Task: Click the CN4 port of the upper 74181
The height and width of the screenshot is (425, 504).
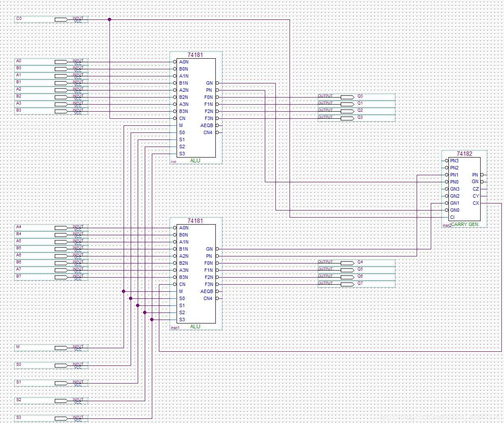Action: click(x=207, y=132)
